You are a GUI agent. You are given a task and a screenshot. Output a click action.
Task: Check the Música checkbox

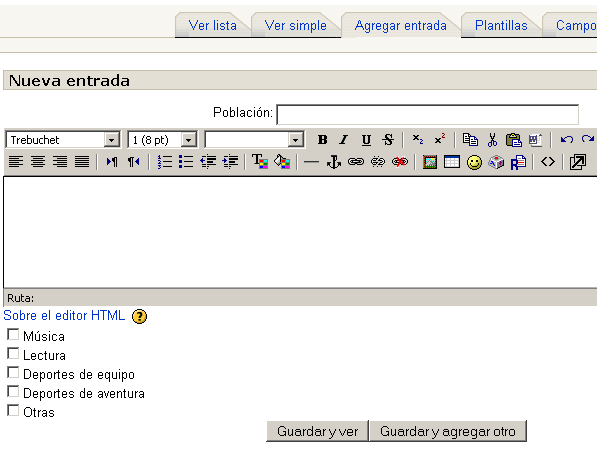(13, 335)
